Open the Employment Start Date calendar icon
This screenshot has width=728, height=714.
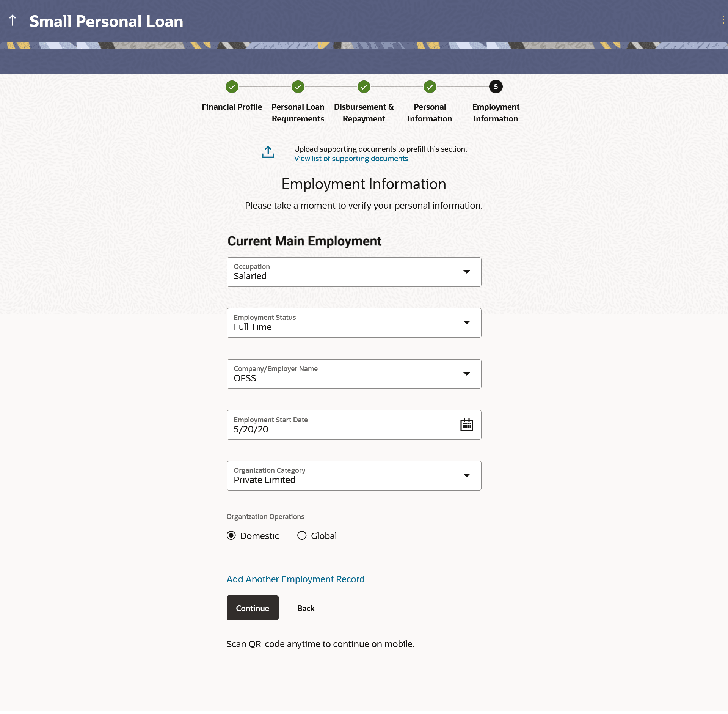click(x=466, y=425)
